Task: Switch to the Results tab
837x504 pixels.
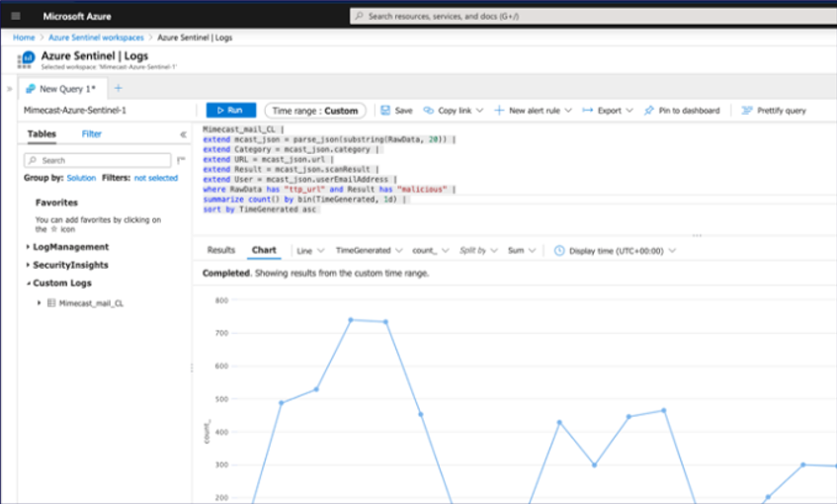Action: [x=220, y=251]
